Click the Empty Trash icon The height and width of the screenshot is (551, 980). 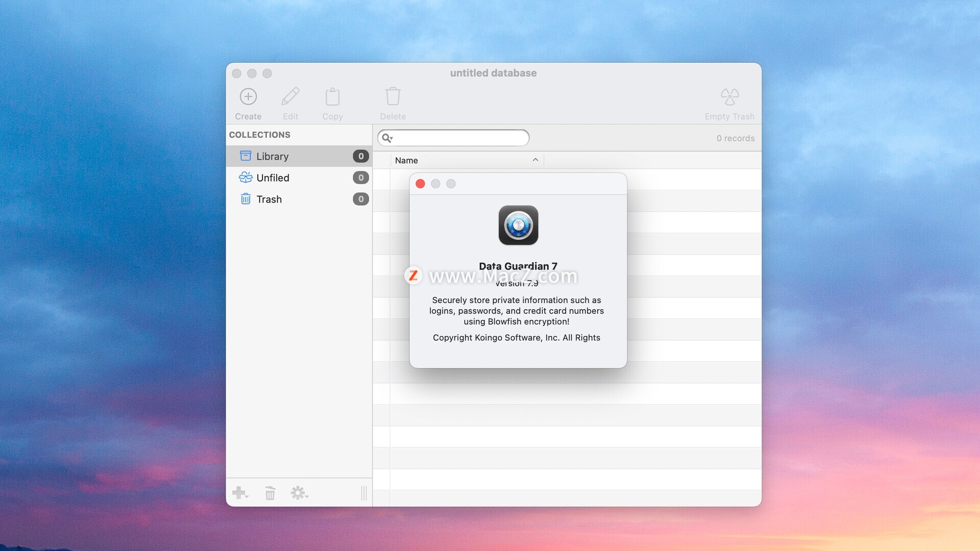point(729,97)
